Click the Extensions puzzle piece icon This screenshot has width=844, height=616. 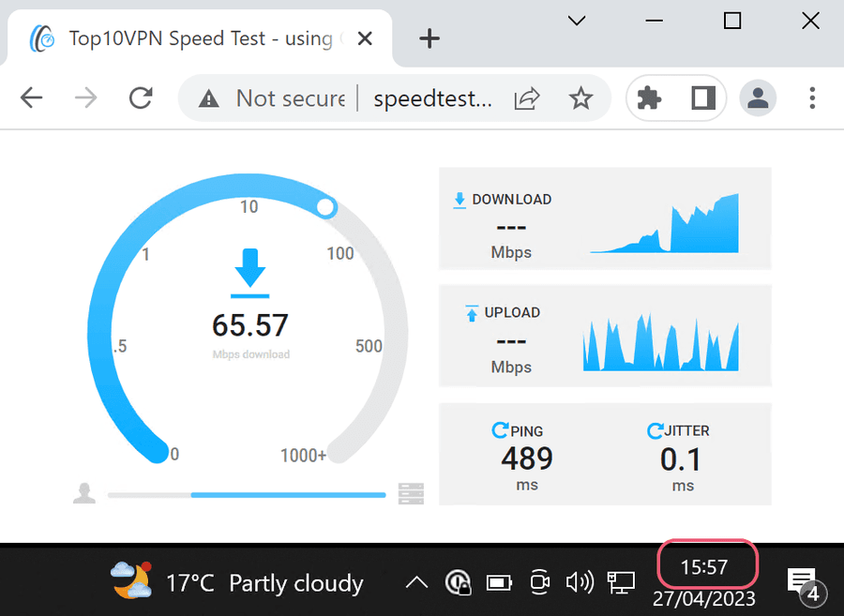tap(649, 98)
